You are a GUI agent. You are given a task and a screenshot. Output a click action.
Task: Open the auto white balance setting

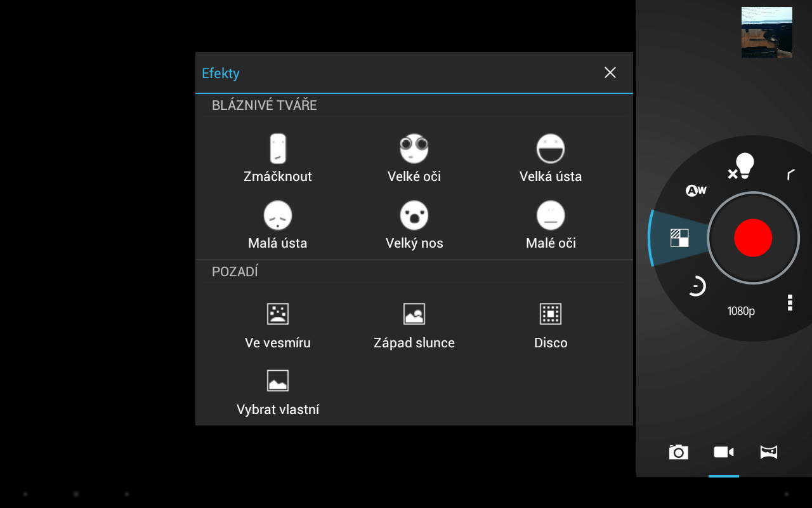click(x=696, y=190)
